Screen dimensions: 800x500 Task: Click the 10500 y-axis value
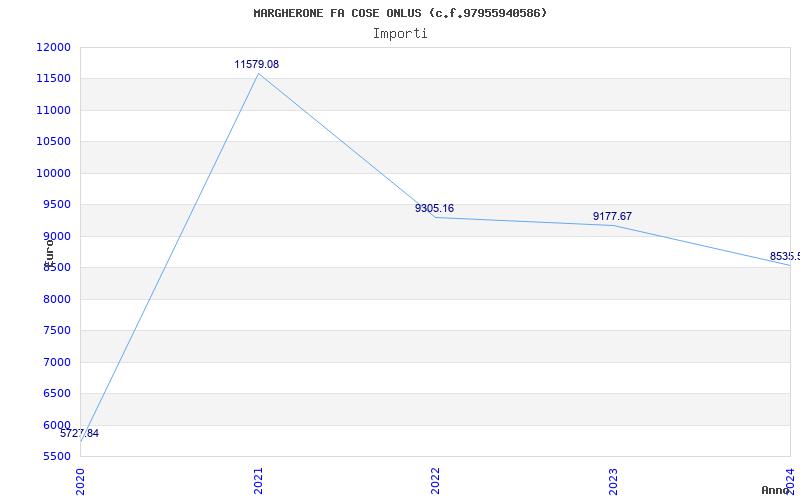tap(53, 141)
